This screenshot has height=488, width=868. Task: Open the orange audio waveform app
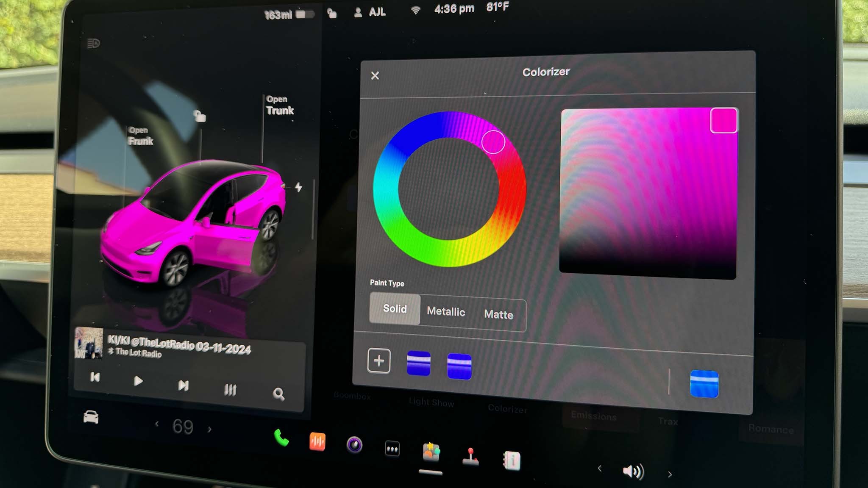point(317,442)
